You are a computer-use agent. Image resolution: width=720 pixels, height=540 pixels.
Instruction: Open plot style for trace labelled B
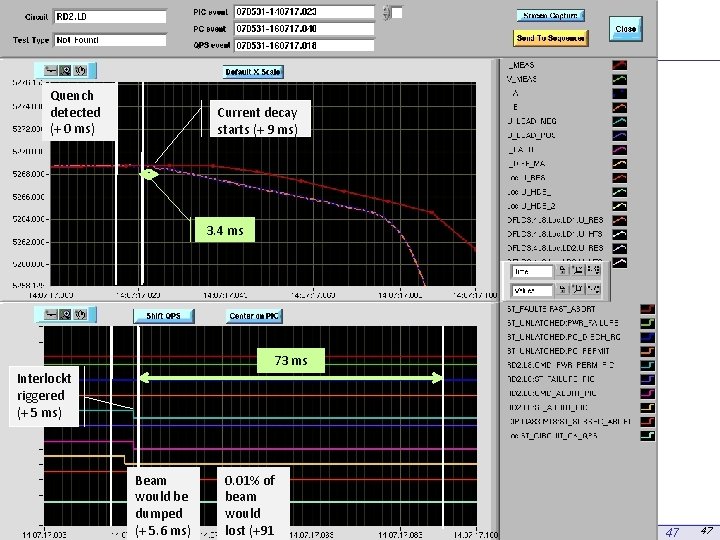(619, 107)
